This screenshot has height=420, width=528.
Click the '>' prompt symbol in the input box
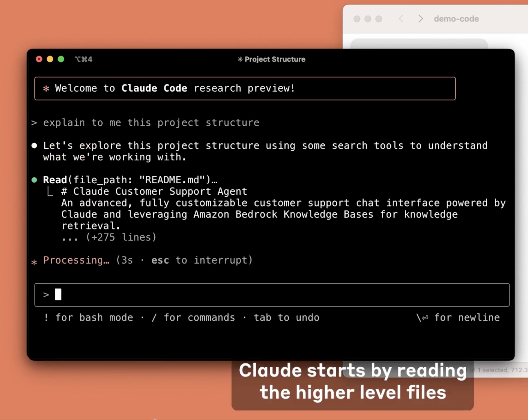click(46, 295)
